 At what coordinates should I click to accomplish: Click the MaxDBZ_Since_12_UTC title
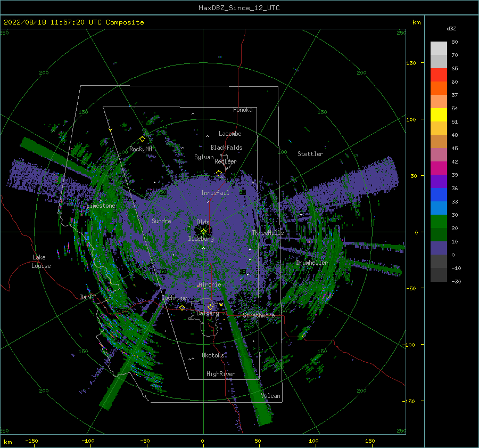tap(239, 8)
